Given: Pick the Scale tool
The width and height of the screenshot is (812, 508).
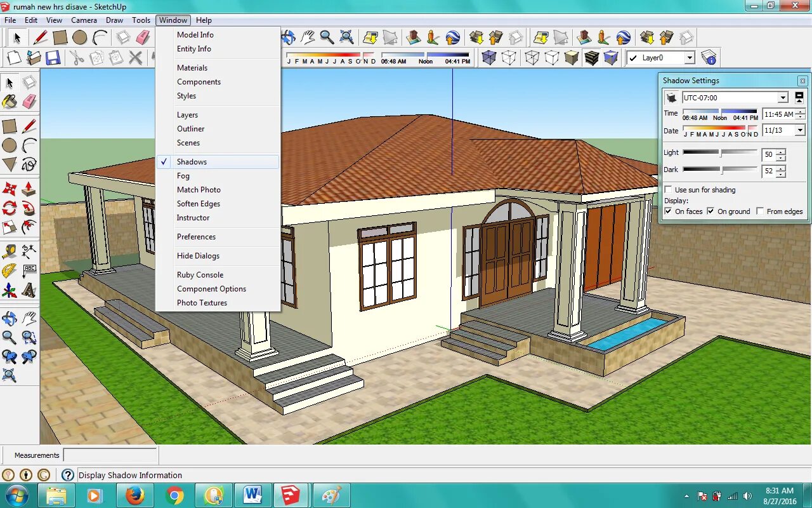Looking at the screenshot, I should point(10,227).
